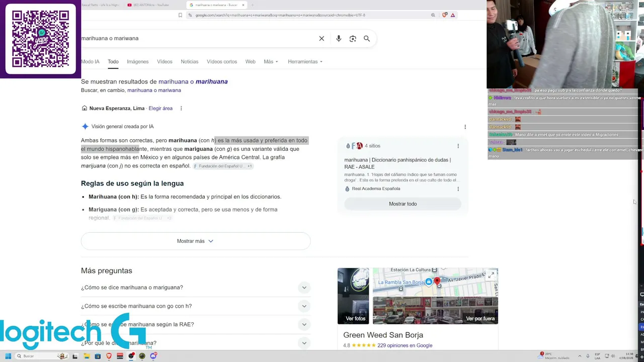Open the RAE Diccionario panhispánico de dudas link
Viewport: 644px width, 362px height.
[397, 163]
